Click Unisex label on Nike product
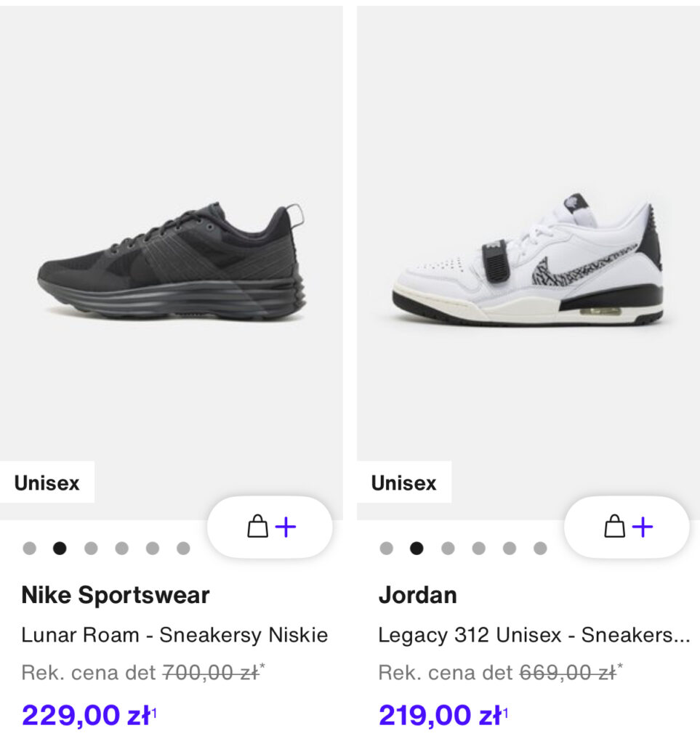Image resolution: width=700 pixels, height=744 pixels. 47,482
